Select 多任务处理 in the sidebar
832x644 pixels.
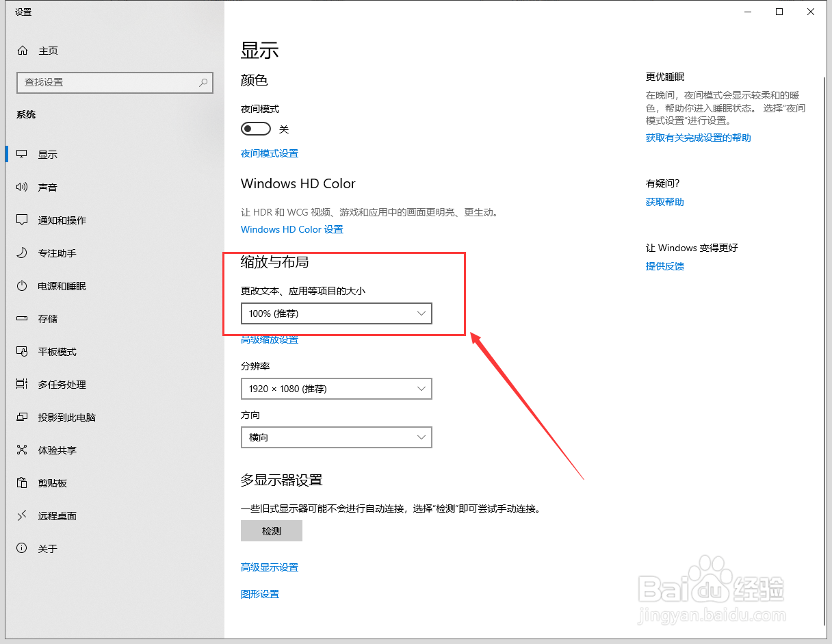pyautogui.click(x=62, y=384)
